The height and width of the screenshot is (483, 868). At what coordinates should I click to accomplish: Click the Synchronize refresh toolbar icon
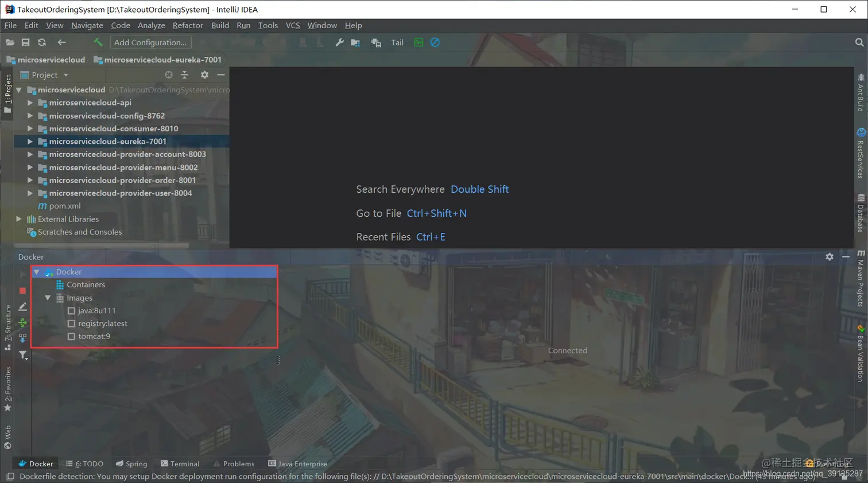42,42
